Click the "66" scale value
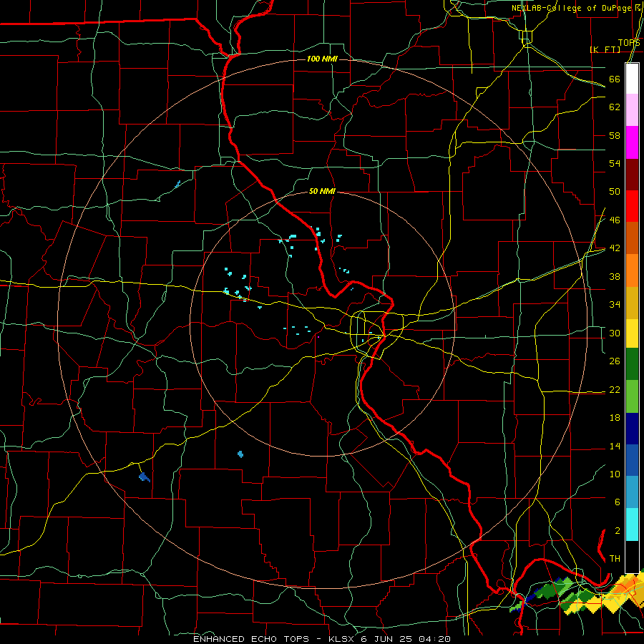Viewport: 644px width, 644px height. coord(615,79)
